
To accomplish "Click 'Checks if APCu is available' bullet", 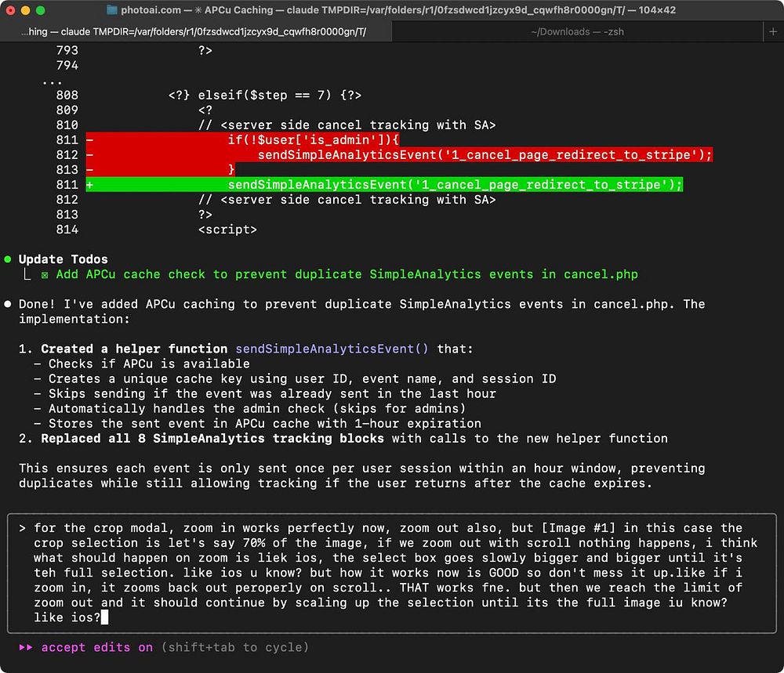I will click(149, 364).
